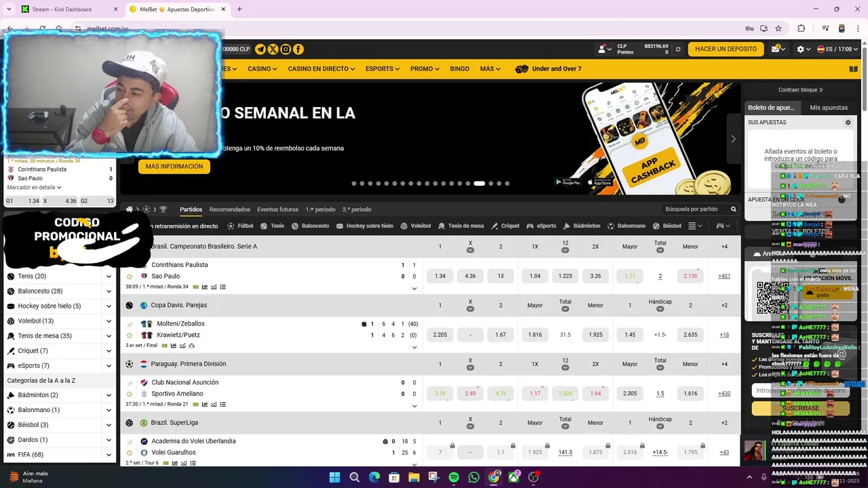Open the CASINO dropdown menu
Image resolution: width=868 pixels, height=488 pixels.
pyautogui.click(x=262, y=68)
